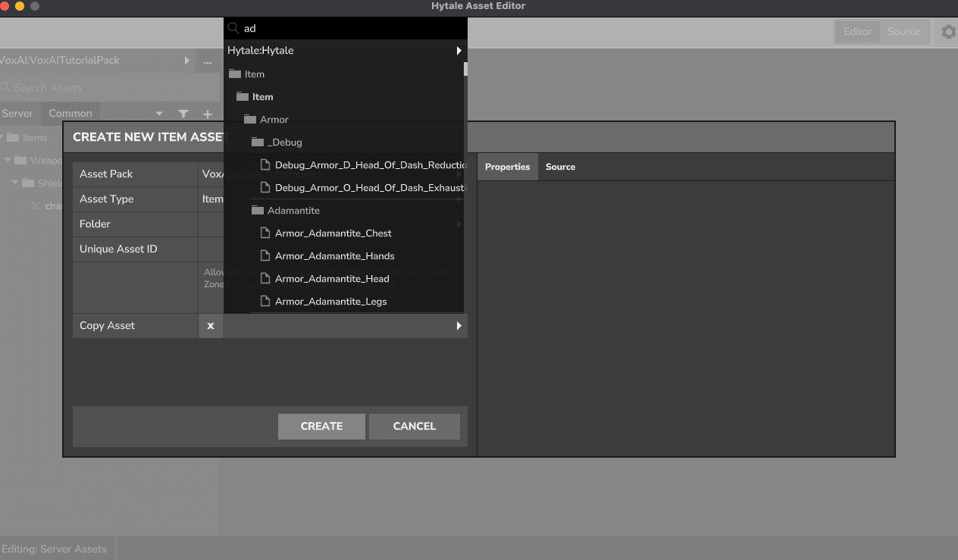This screenshot has width=958, height=560.
Task: Collapse the Weapons folder in the sidebar
Action: pos(7,160)
